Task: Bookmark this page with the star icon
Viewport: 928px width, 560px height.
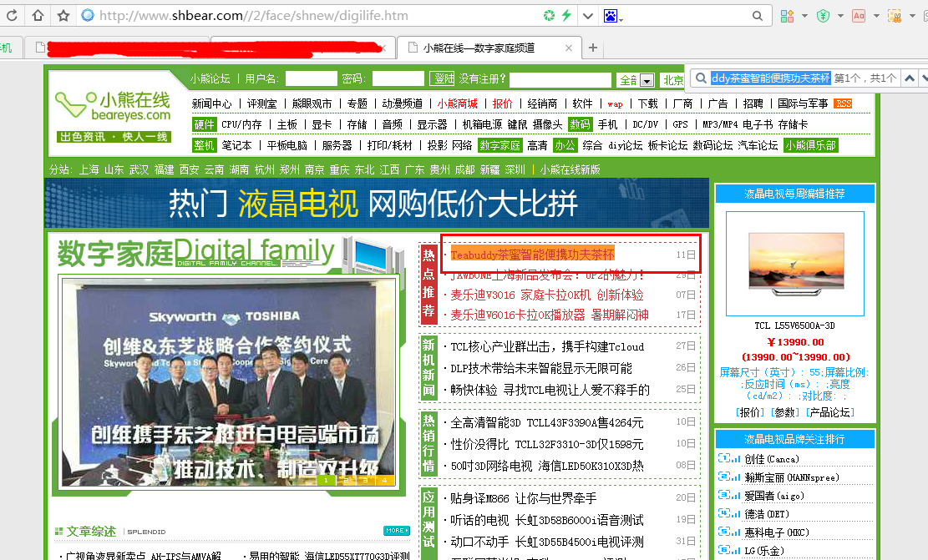Action: (x=63, y=15)
